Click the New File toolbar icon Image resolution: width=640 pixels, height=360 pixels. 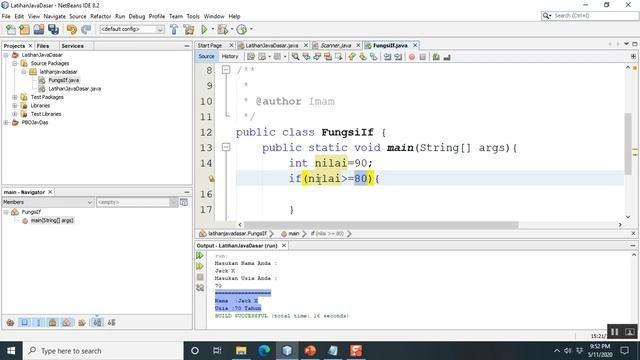(x=11, y=29)
